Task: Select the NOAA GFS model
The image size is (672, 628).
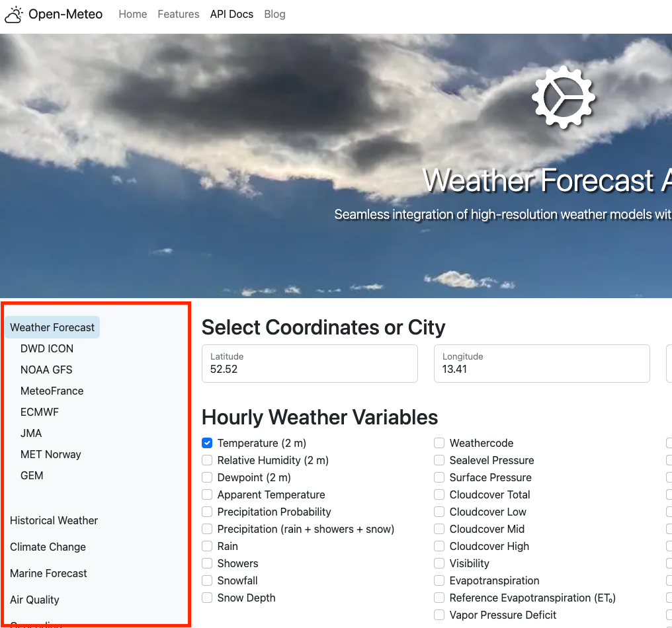Action: [x=46, y=370]
